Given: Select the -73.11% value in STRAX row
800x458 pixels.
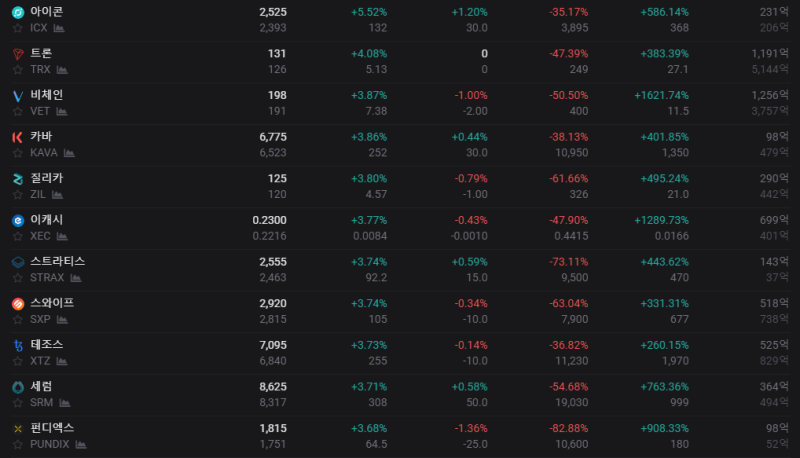Looking at the screenshot, I should coord(568,262).
